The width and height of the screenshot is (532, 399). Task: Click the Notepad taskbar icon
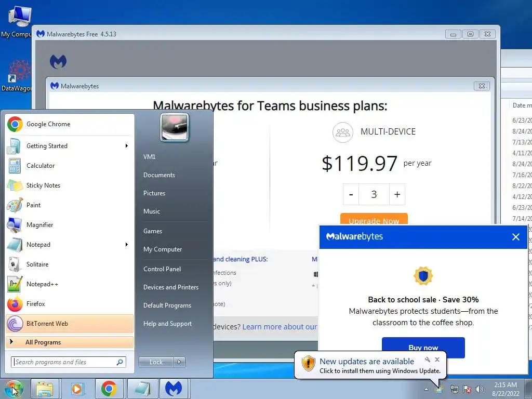click(x=142, y=389)
